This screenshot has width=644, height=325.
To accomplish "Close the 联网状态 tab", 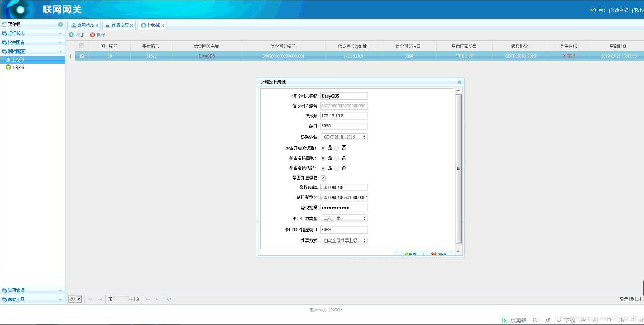I will (97, 25).
